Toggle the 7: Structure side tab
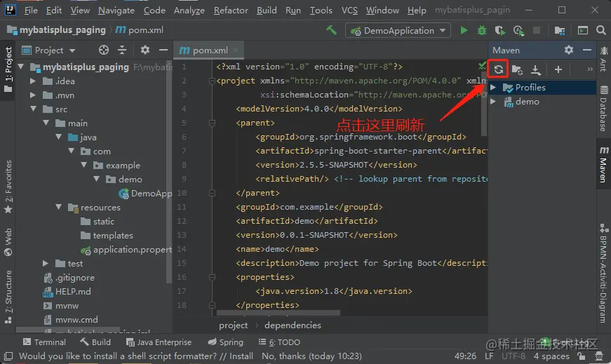This screenshot has height=364, width=611. point(8,297)
